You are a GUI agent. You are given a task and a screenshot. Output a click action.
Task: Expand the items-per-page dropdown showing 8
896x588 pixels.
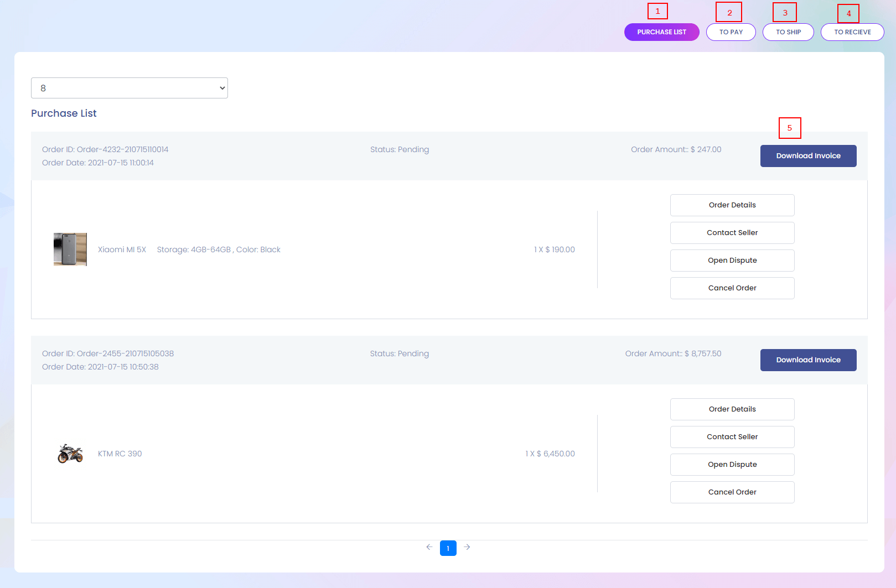(130, 88)
